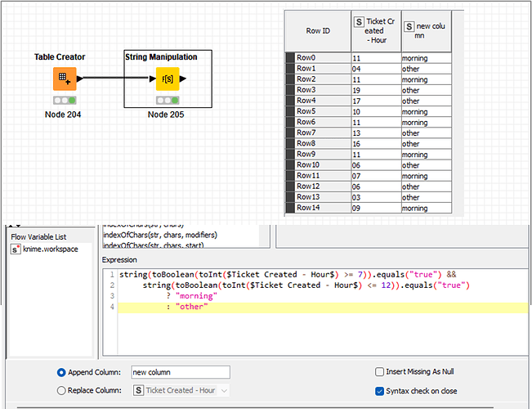Select knime.workspace in Flow Variable List
532x409 pixels.
tap(50, 249)
